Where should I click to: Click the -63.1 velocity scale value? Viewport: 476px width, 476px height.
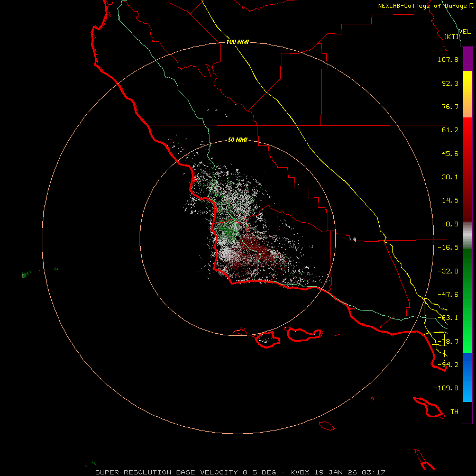click(x=448, y=318)
